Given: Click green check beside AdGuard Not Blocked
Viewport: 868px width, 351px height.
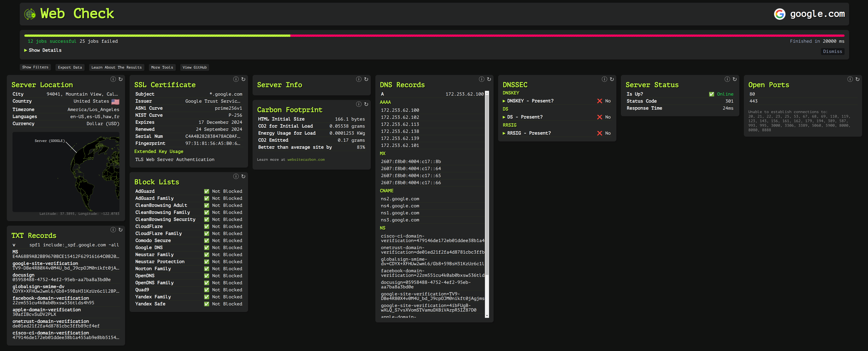Looking at the screenshot, I should (207, 191).
